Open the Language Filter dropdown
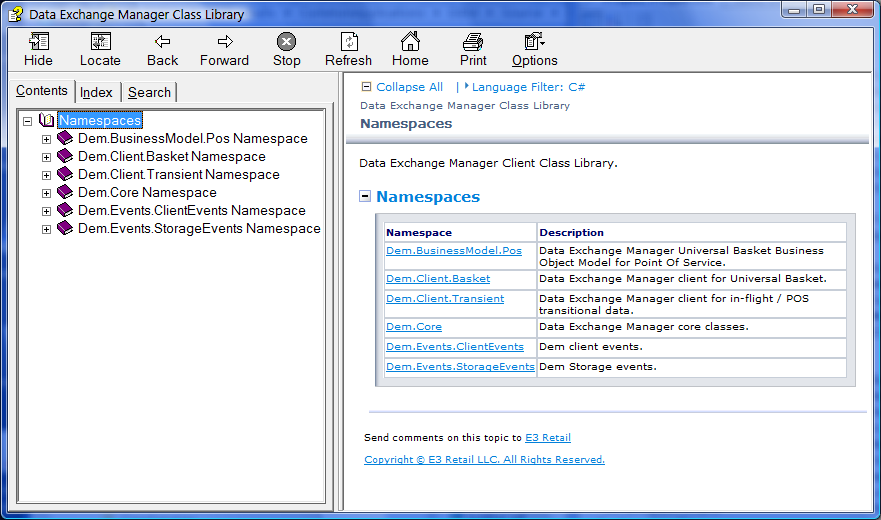The width and height of the screenshot is (881, 520). pos(527,87)
